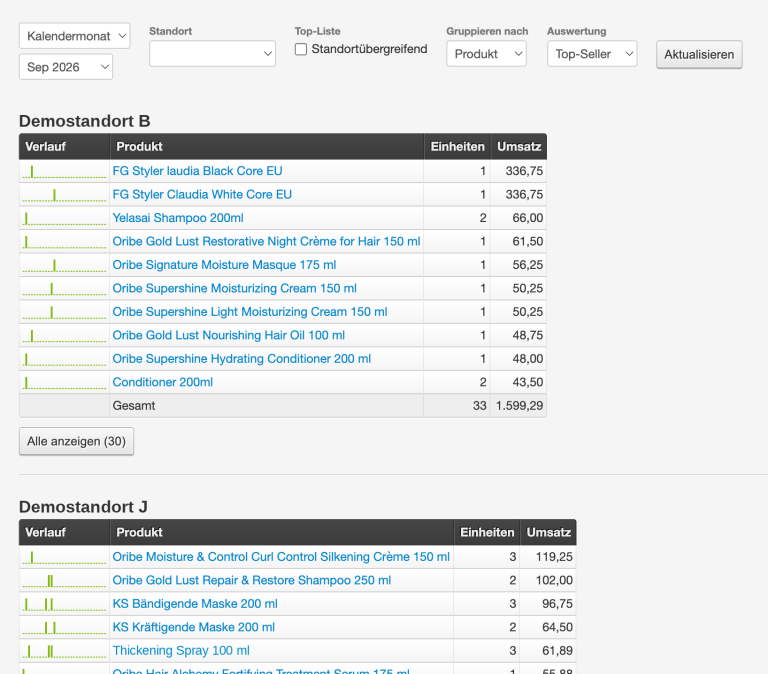The width and height of the screenshot is (768, 674).
Task: Click the Demostandort J heading
Action: (83, 507)
